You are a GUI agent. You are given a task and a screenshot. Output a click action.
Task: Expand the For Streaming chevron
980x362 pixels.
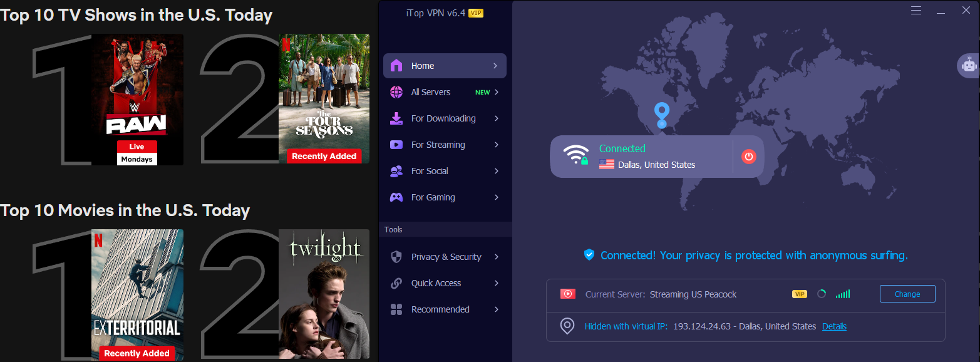tap(497, 145)
